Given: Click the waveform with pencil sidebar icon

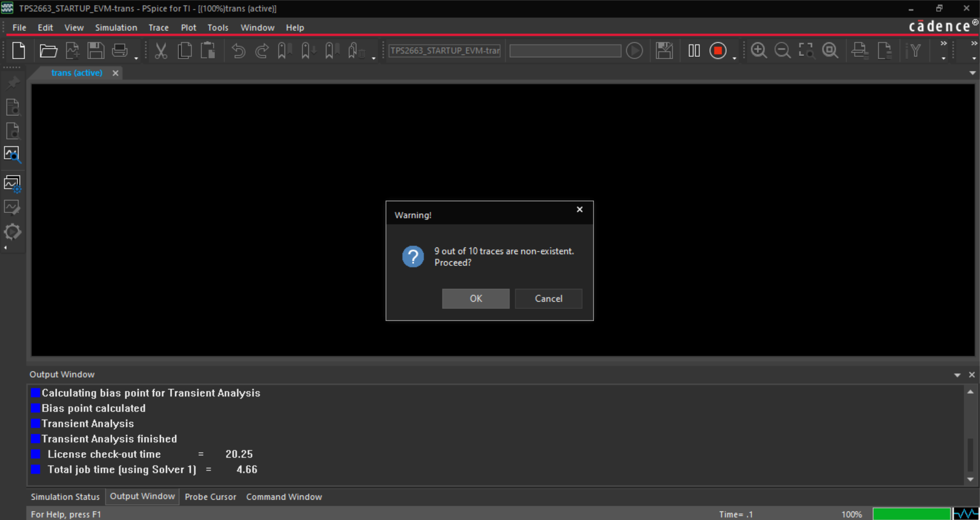Looking at the screenshot, I should pyautogui.click(x=12, y=207).
